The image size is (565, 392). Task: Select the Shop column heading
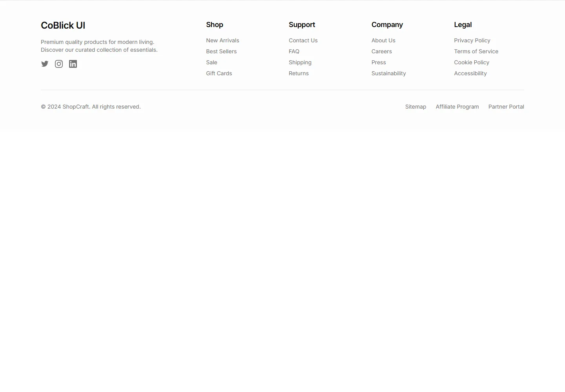215,25
